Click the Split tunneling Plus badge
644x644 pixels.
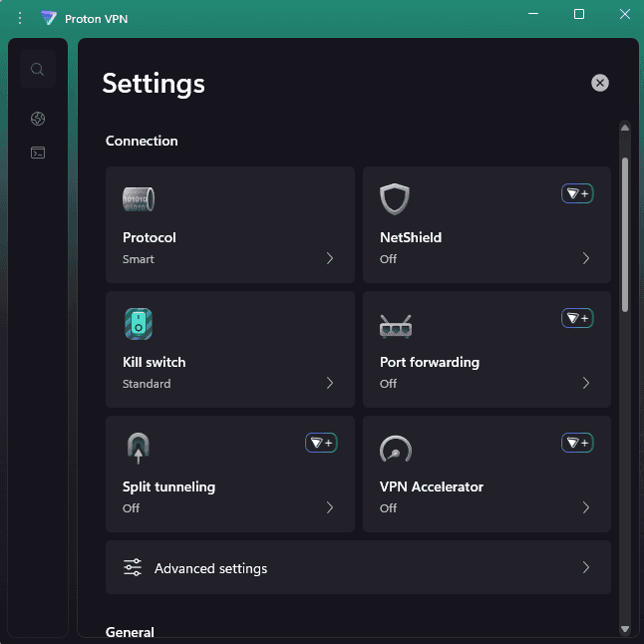321,443
